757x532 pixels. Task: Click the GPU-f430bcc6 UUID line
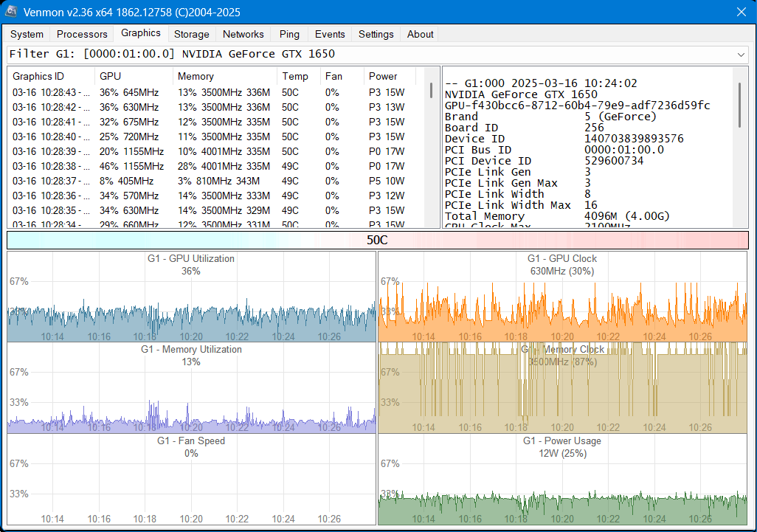click(578, 106)
